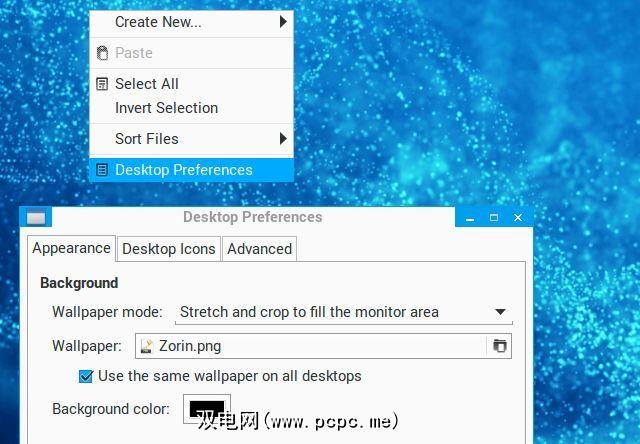
Task: Open the Appearance tab
Action: pyautogui.click(x=71, y=248)
